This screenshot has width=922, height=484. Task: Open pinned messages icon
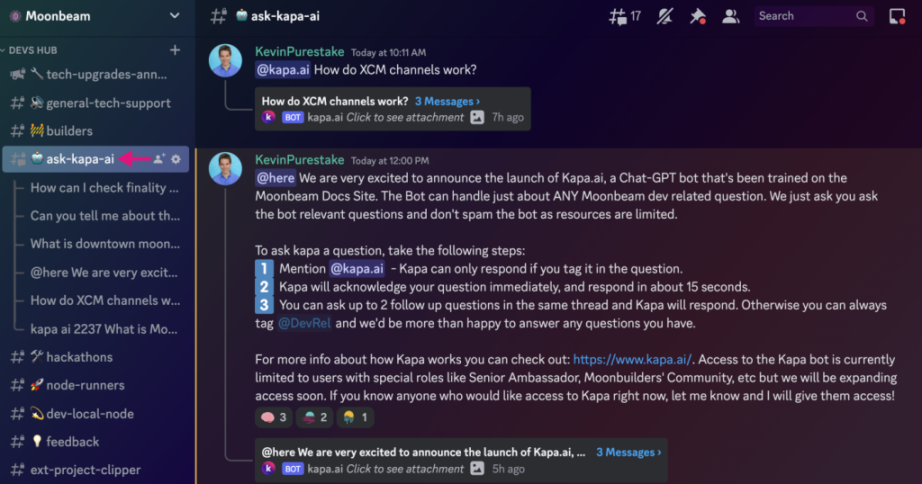coord(698,16)
